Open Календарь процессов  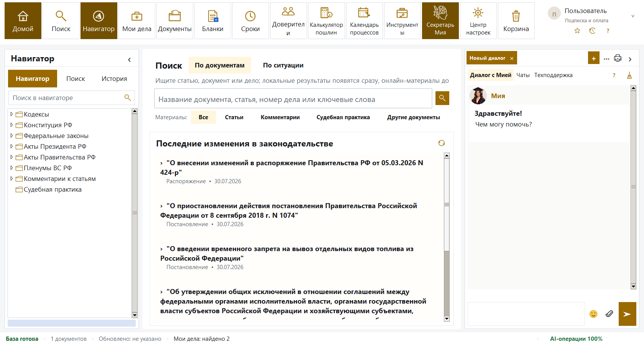click(364, 21)
